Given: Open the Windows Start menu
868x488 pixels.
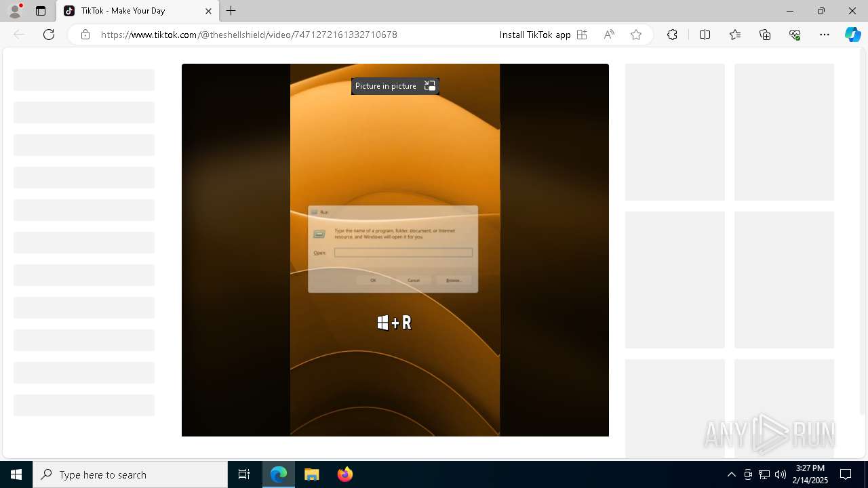Looking at the screenshot, I should pos(16,474).
